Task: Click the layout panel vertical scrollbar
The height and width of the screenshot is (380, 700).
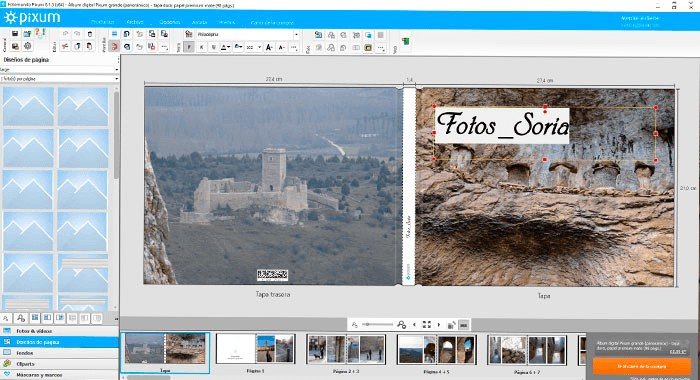Action: coord(116,134)
